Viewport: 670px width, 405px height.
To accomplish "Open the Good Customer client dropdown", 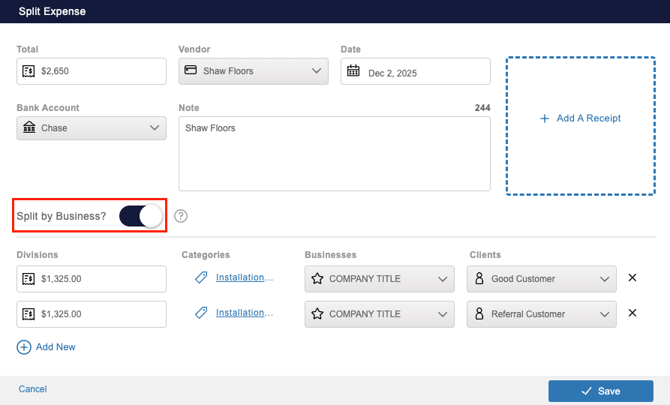I will pyautogui.click(x=541, y=279).
